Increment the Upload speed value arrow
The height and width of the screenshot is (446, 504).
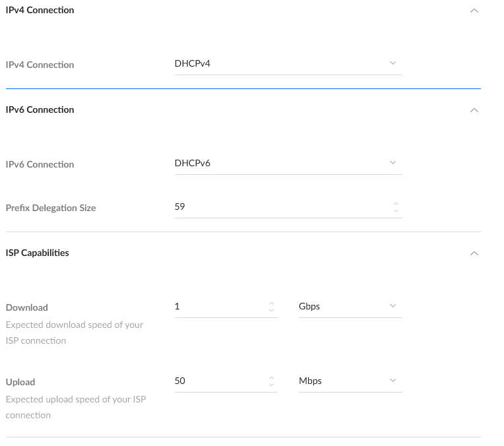[271, 378]
